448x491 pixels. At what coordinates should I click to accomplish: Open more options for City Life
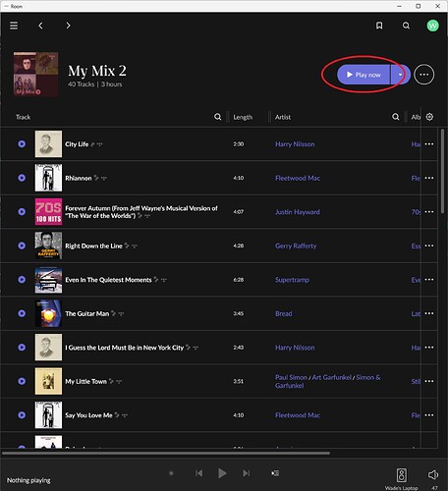[429, 144]
